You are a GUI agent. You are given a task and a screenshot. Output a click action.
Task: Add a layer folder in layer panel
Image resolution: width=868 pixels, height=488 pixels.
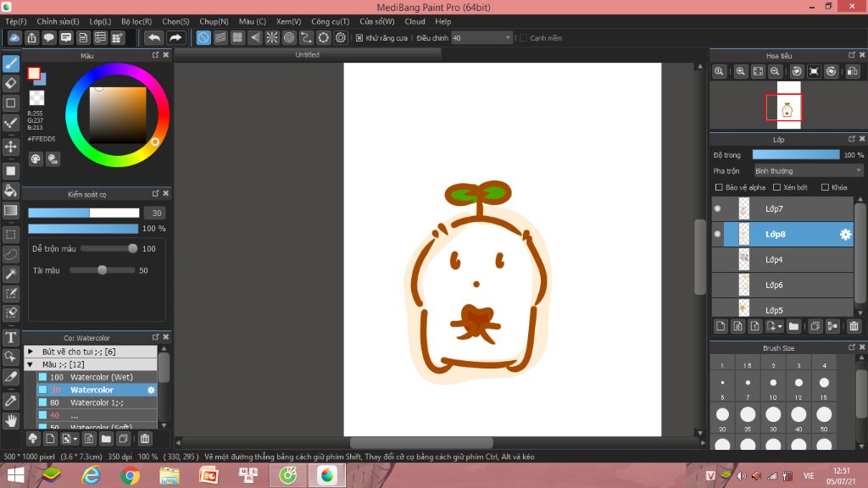pyautogui.click(x=793, y=326)
